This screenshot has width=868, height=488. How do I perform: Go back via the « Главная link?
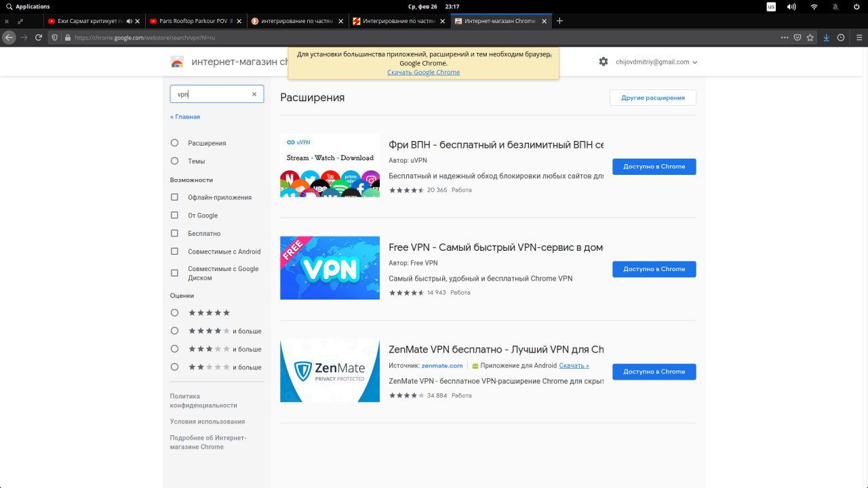(185, 117)
